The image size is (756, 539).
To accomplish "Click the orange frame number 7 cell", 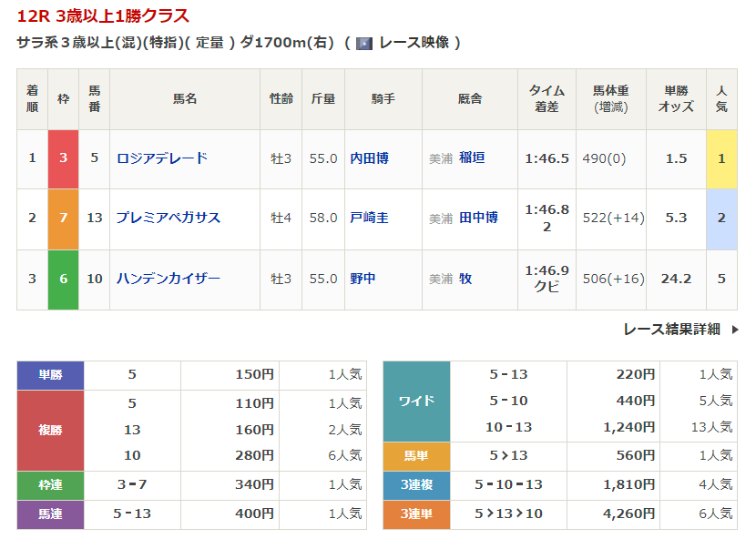I will click(x=64, y=219).
